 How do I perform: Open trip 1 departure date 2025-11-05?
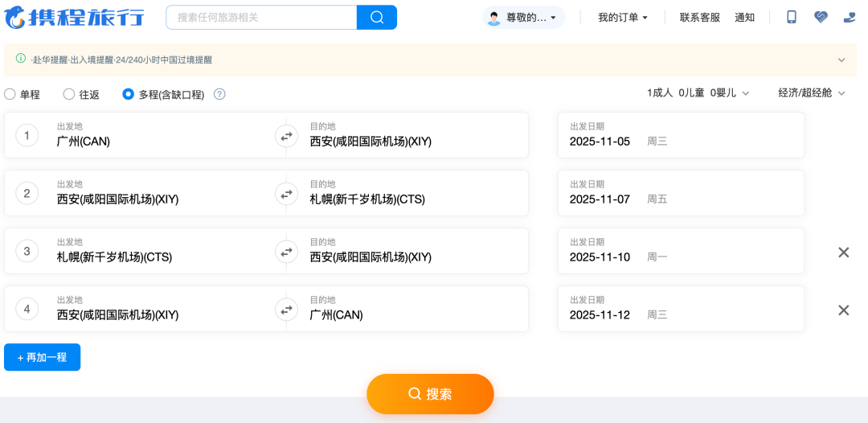[x=681, y=136]
